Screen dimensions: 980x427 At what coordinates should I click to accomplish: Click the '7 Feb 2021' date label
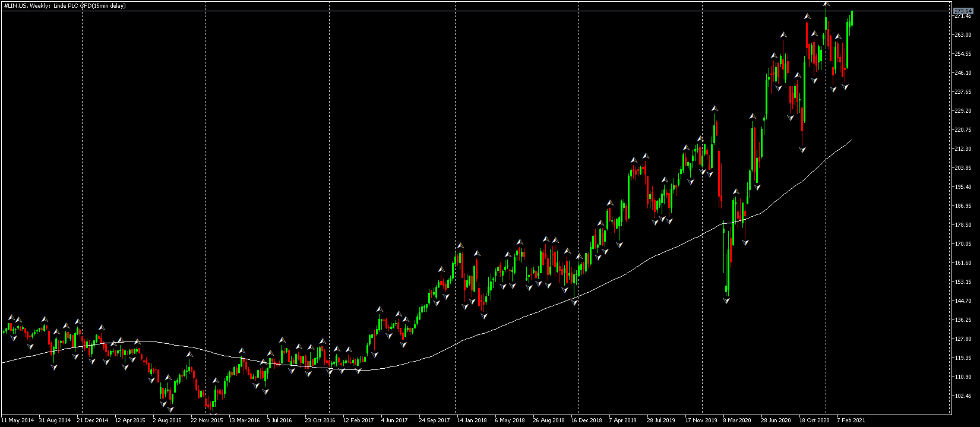[851, 420]
